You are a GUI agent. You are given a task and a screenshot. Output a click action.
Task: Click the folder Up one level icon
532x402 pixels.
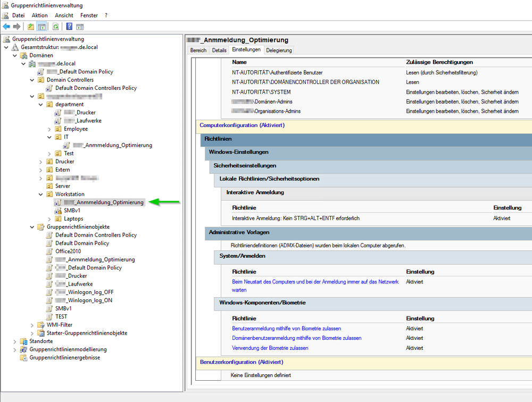[31, 26]
